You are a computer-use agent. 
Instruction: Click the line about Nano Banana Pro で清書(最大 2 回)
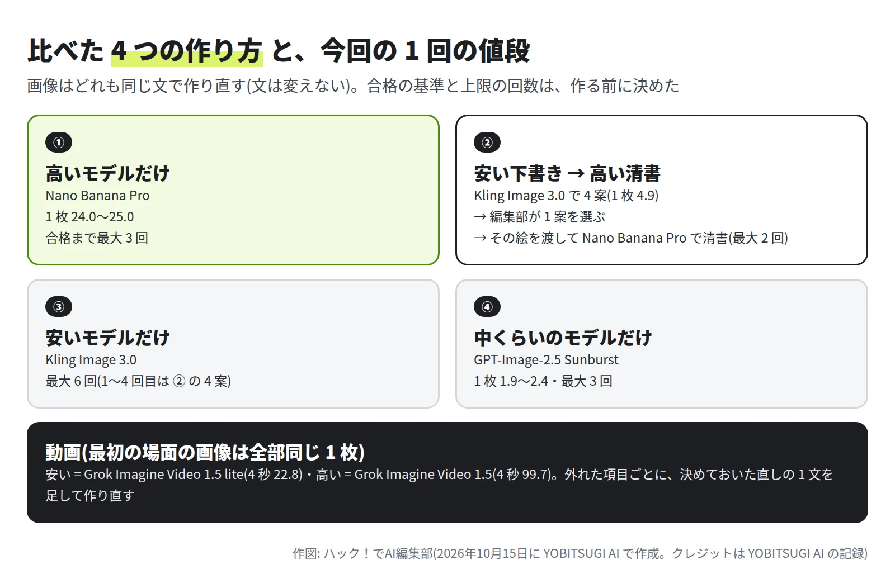pos(631,238)
